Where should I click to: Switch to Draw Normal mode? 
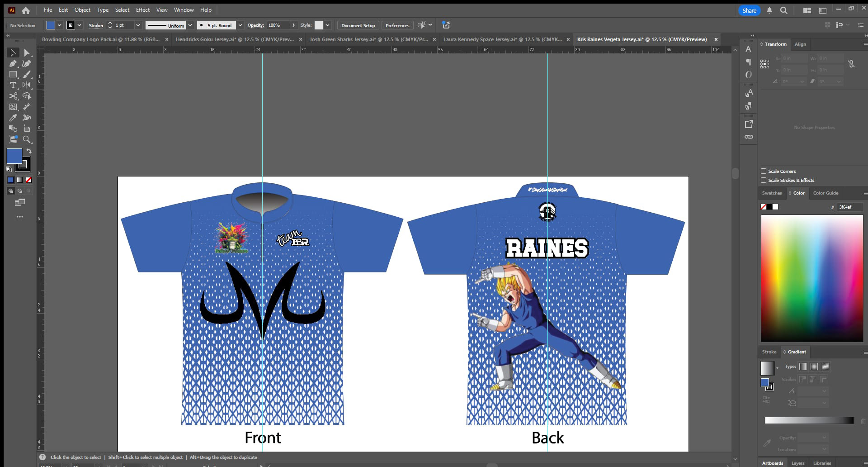coord(11,191)
